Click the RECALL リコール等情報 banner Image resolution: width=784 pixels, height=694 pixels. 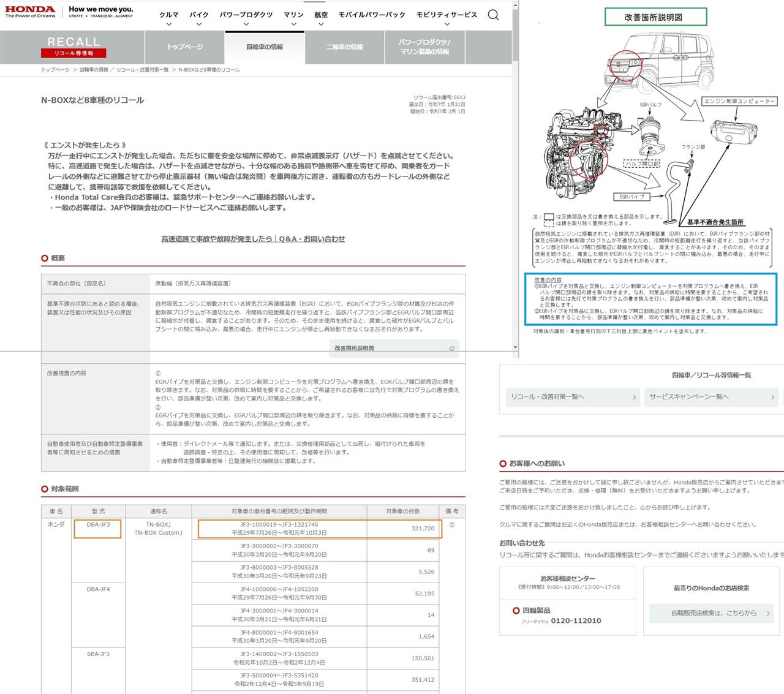click(73, 47)
